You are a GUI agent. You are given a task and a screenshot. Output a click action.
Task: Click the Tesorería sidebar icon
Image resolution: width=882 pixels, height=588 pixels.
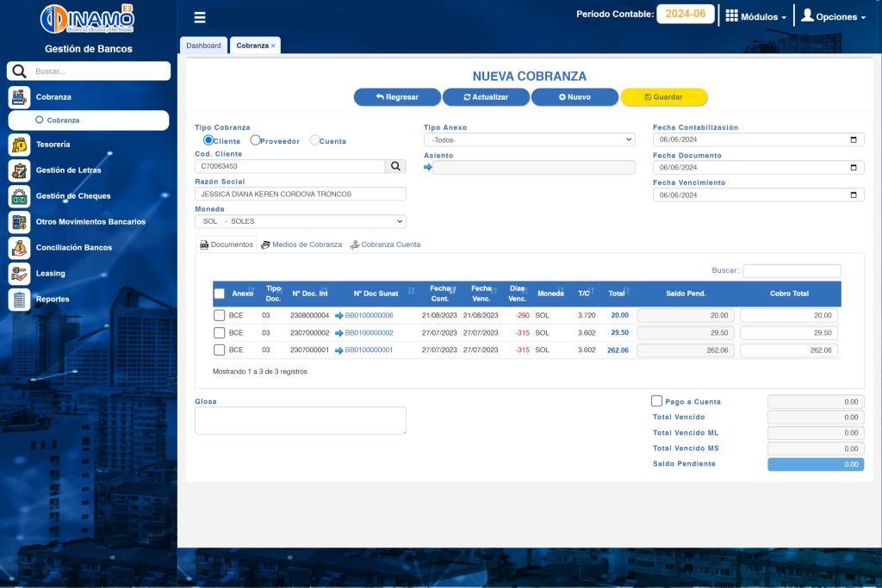[x=19, y=145]
